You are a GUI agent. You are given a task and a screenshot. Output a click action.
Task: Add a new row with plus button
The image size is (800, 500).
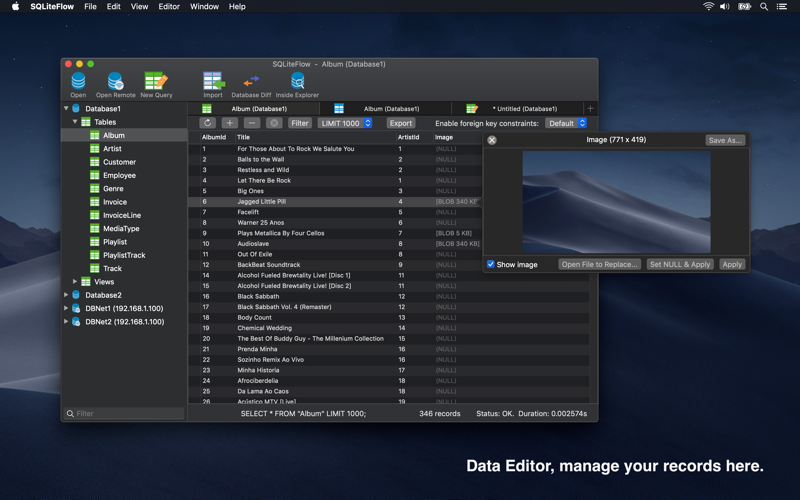(230, 123)
